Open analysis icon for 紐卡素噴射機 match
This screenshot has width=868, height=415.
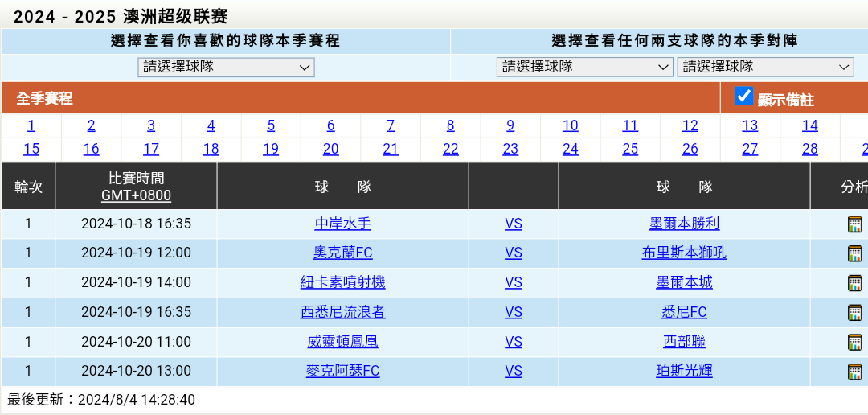[x=854, y=283]
